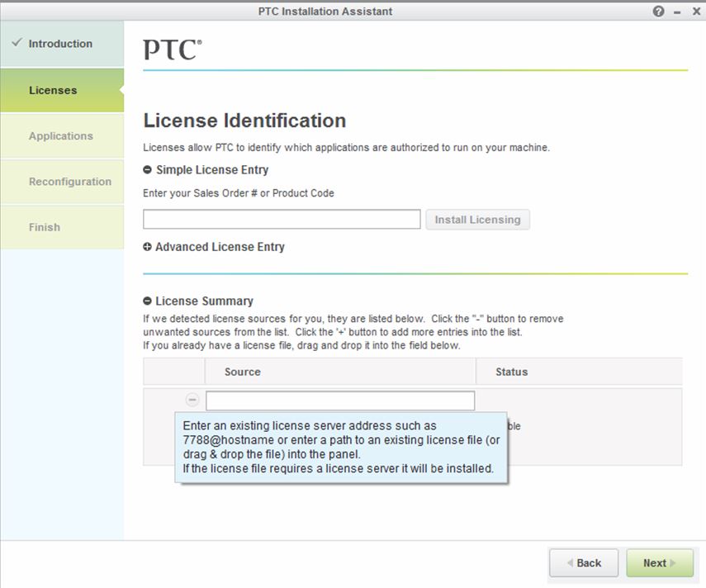The height and width of the screenshot is (588, 706).
Task: Select the Reconfiguration step
Action: coord(62,182)
